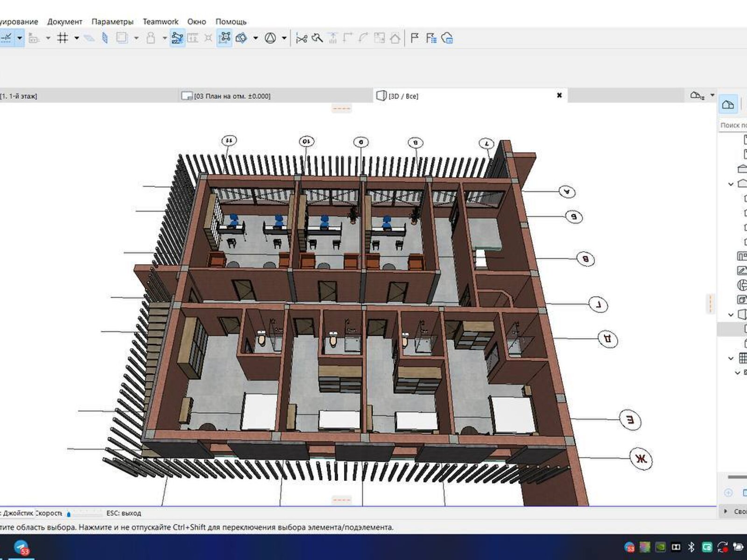Open the project map house icon
This screenshot has height=560, width=747.
pyautogui.click(x=728, y=105)
